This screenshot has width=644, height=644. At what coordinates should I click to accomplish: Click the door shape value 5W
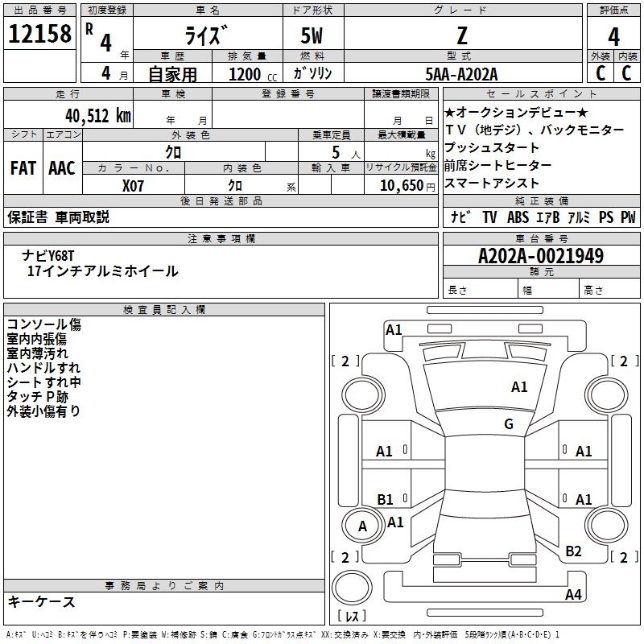pyautogui.click(x=312, y=35)
